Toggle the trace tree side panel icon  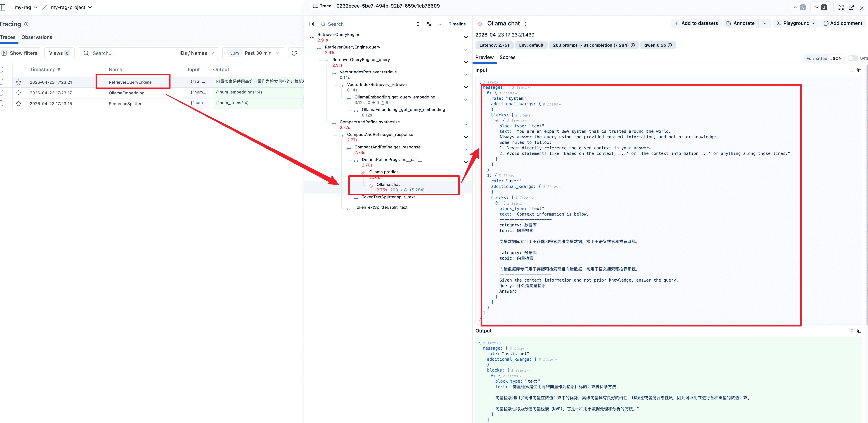(x=312, y=24)
